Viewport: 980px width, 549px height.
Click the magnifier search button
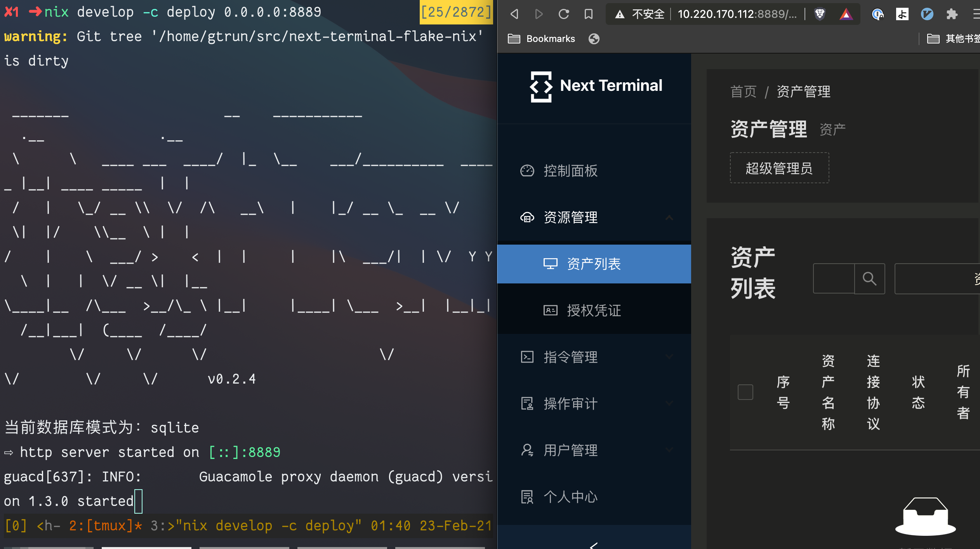point(869,278)
